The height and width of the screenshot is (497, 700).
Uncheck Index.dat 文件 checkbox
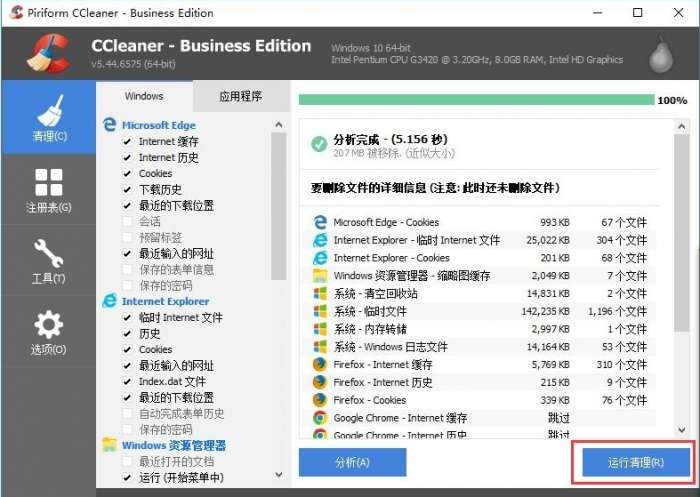click(x=127, y=381)
